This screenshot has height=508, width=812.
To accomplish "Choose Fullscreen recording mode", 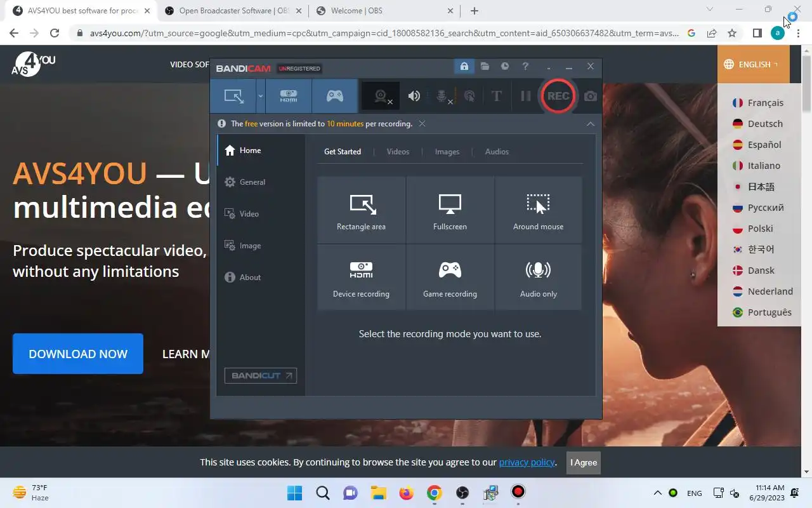I will coord(450,210).
